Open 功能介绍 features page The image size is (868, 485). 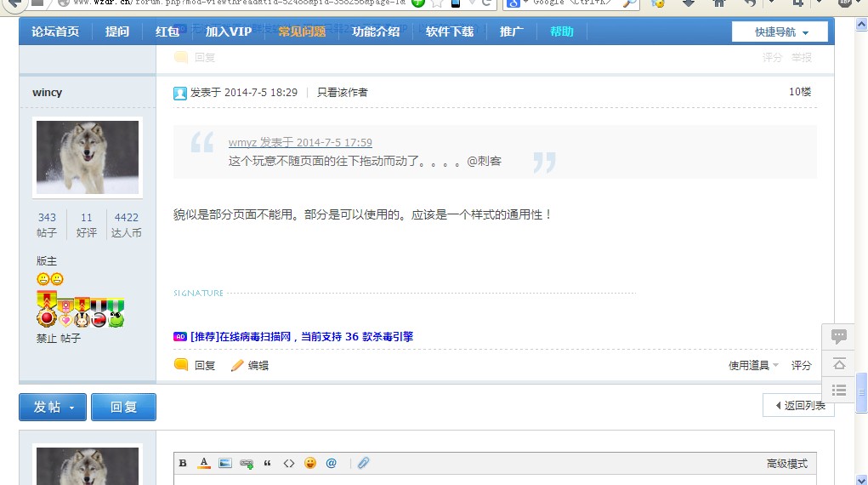pos(376,31)
